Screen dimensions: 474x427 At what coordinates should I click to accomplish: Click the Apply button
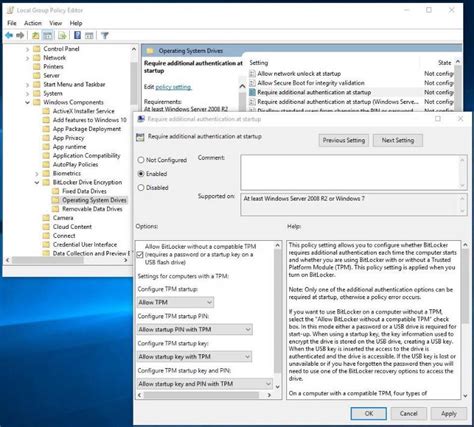449,413
